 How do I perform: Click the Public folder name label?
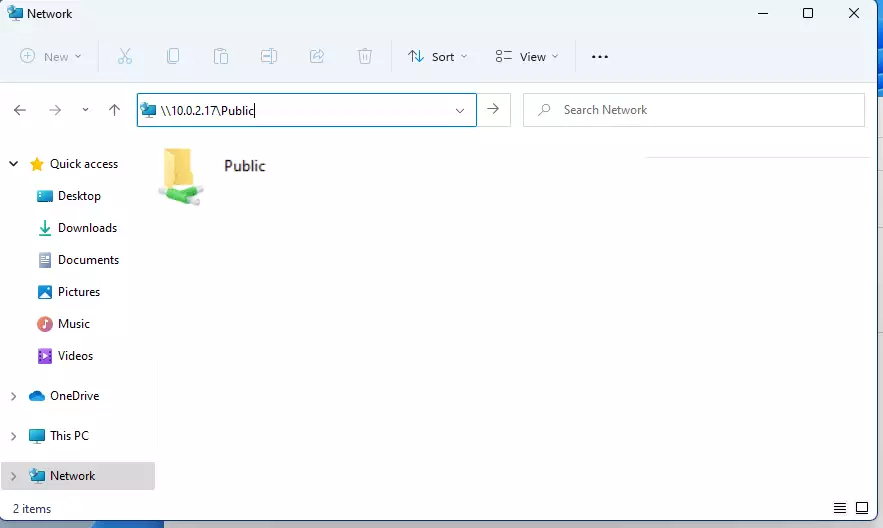[x=244, y=166]
